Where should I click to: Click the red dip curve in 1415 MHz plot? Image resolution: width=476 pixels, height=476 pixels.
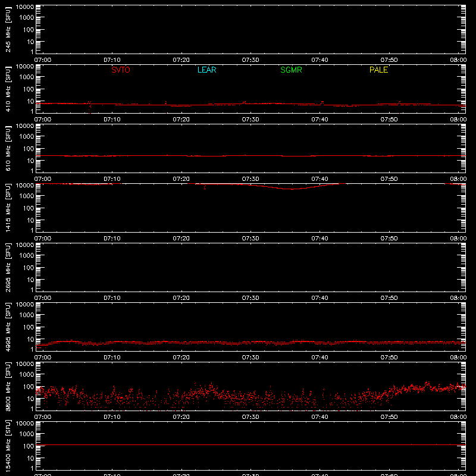click(x=292, y=189)
